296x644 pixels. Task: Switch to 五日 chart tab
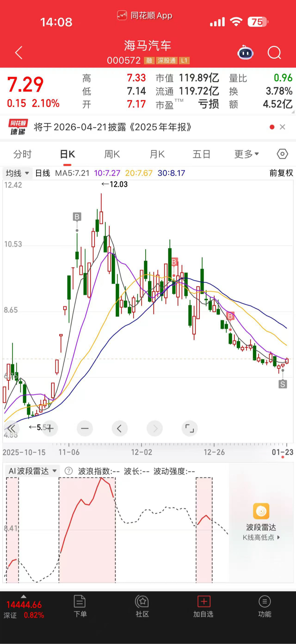pyautogui.click(x=202, y=154)
